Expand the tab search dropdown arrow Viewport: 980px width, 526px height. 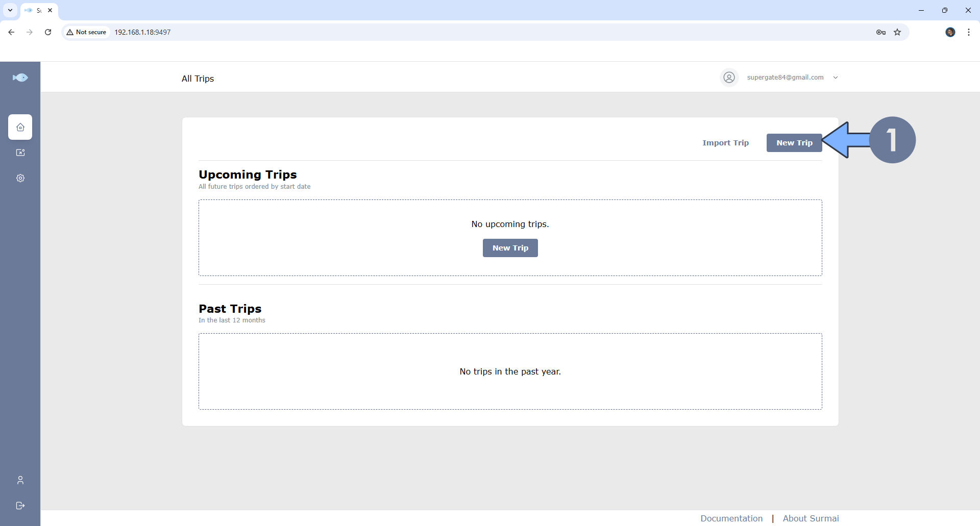10,10
